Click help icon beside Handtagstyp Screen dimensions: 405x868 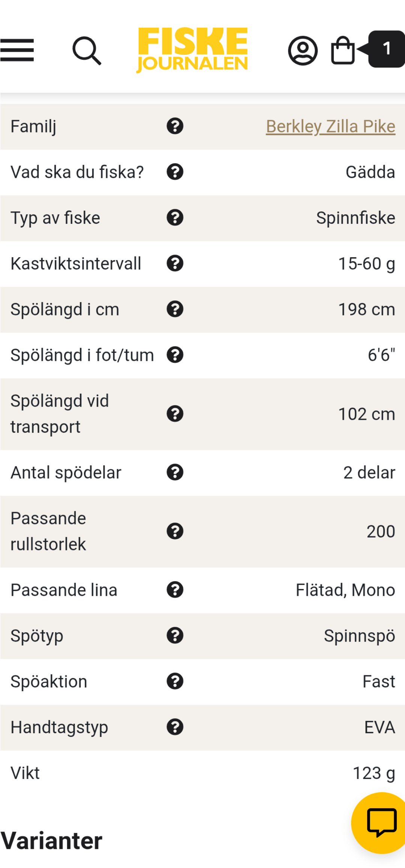click(x=175, y=727)
